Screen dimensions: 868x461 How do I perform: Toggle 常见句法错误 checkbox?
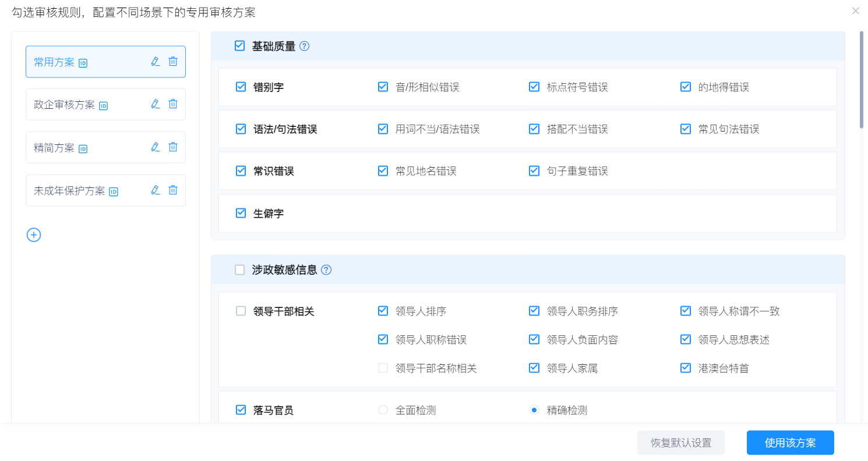click(686, 129)
